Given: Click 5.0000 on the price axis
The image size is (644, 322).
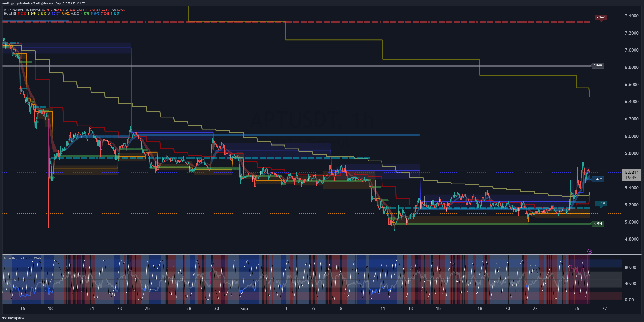Looking at the screenshot, I should coord(632,222).
